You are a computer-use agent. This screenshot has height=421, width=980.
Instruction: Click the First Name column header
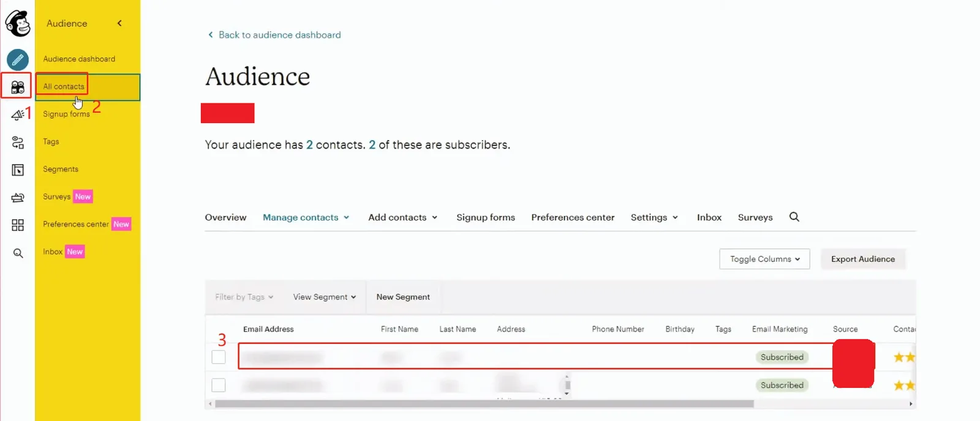(399, 329)
